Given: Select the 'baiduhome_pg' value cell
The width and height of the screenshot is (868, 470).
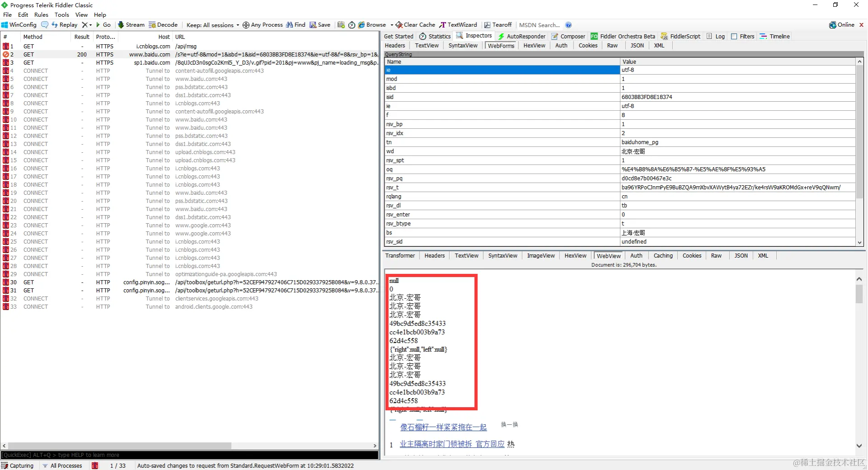Looking at the screenshot, I should coord(737,142).
